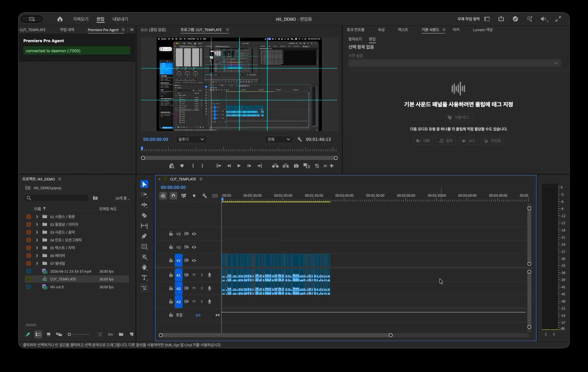Open the 전체 playback resolution dropdown
The height and width of the screenshot is (372, 588).
point(278,139)
